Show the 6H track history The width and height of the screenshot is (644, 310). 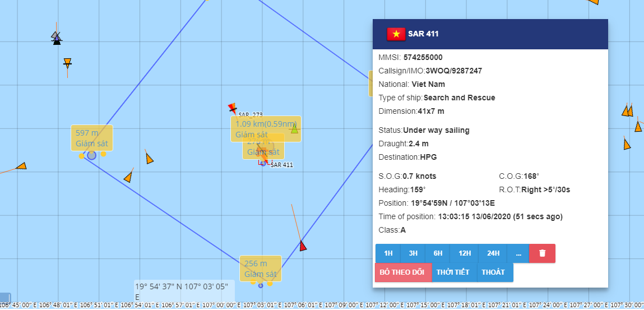[438, 253]
